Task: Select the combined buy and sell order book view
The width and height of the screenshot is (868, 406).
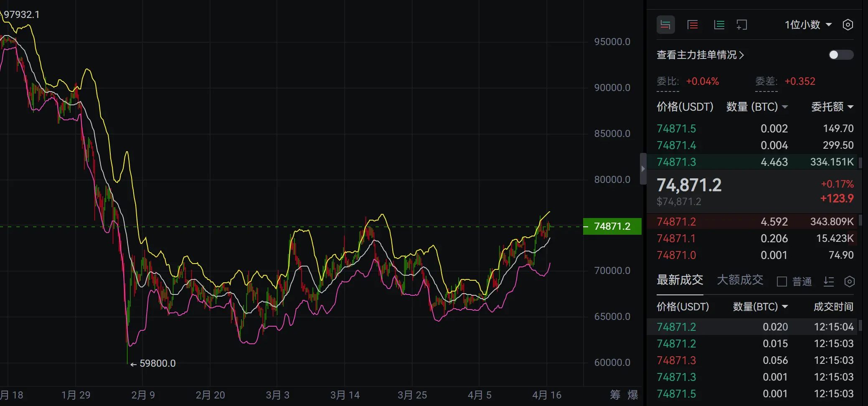Action: pos(666,25)
